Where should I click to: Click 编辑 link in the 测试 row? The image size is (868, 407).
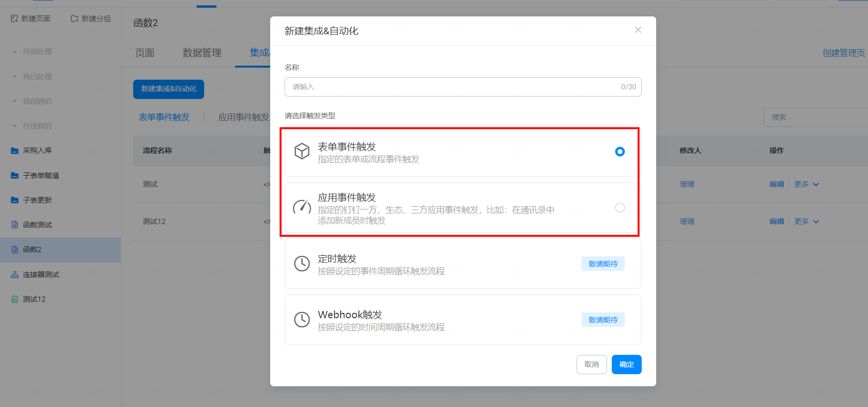[776, 184]
